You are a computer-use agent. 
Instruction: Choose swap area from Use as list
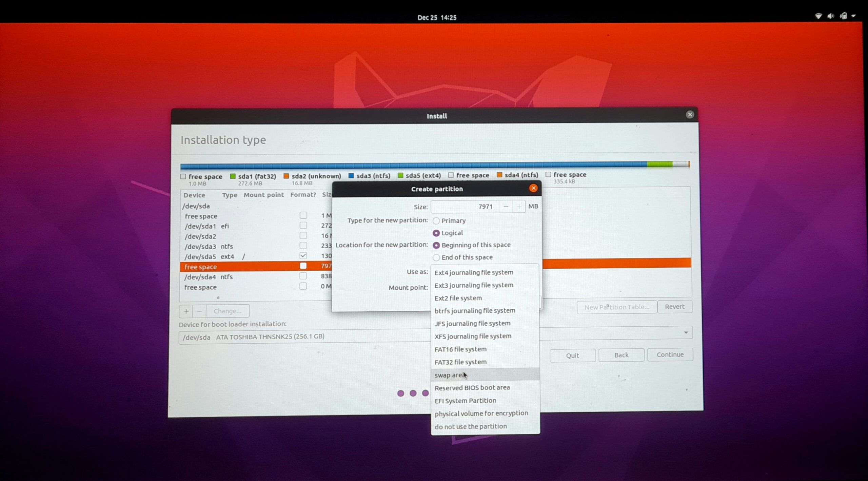pos(448,375)
